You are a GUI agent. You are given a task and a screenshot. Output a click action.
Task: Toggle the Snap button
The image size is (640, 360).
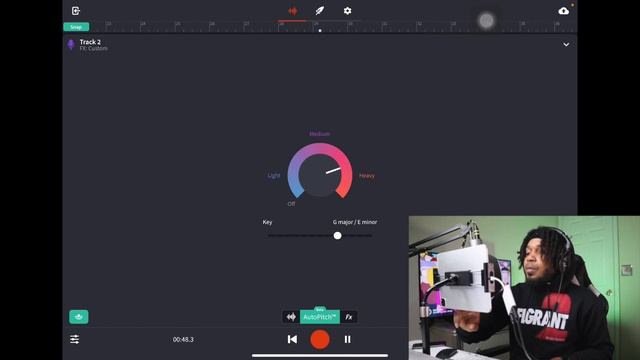[76, 27]
